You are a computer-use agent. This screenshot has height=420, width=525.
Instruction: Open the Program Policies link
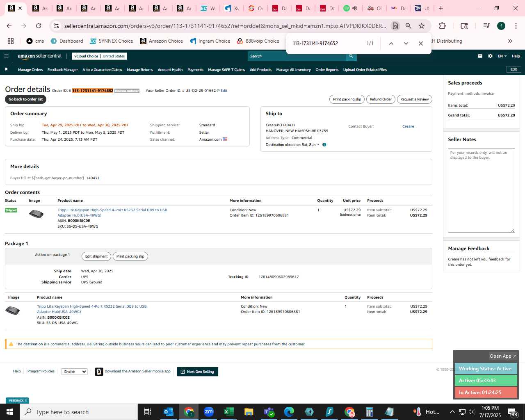(x=41, y=371)
